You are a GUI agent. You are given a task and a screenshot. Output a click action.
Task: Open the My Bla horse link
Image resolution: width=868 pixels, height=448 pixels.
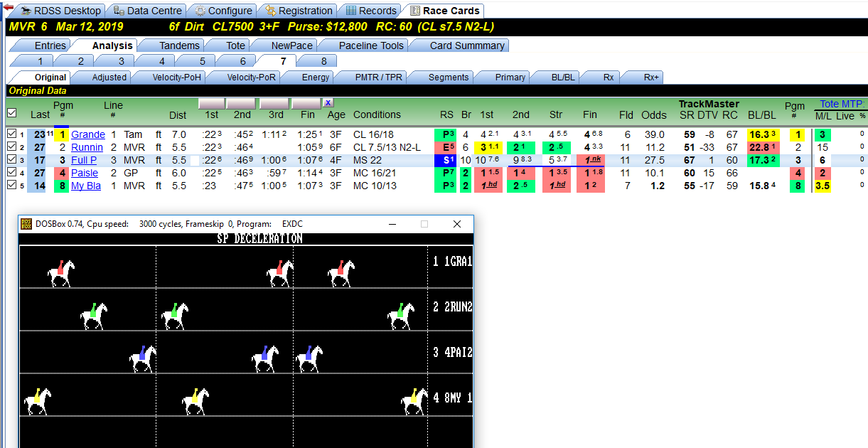(x=86, y=186)
